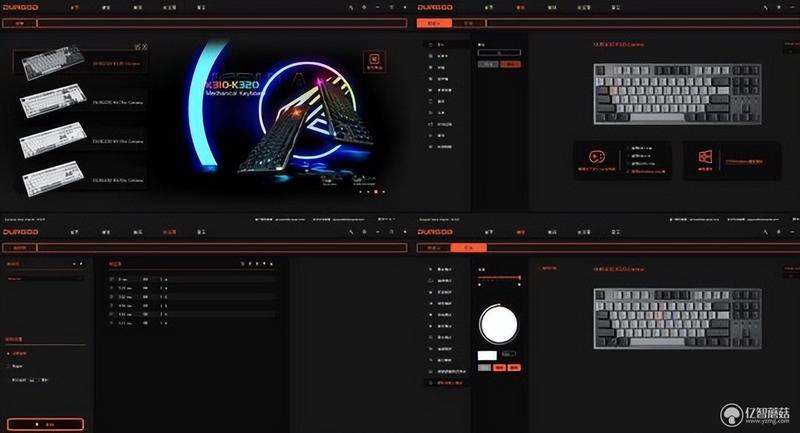Click first toolbar icon above macro sequence table
Viewport: 800px width, 433px height.
tap(242, 264)
